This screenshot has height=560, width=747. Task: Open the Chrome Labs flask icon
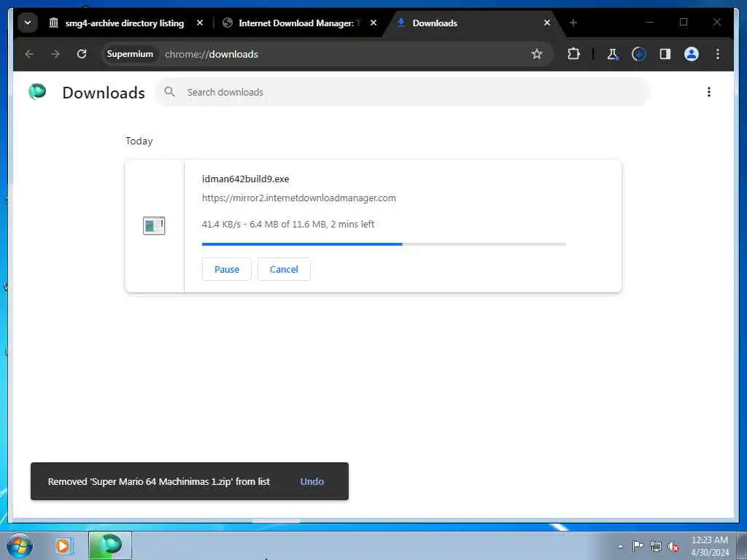point(613,54)
